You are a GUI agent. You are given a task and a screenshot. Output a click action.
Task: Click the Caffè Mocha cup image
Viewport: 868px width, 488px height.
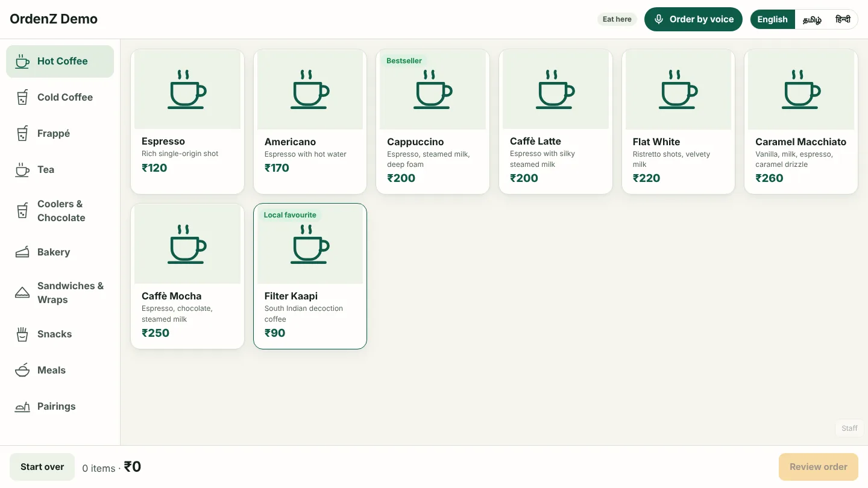[x=187, y=244]
